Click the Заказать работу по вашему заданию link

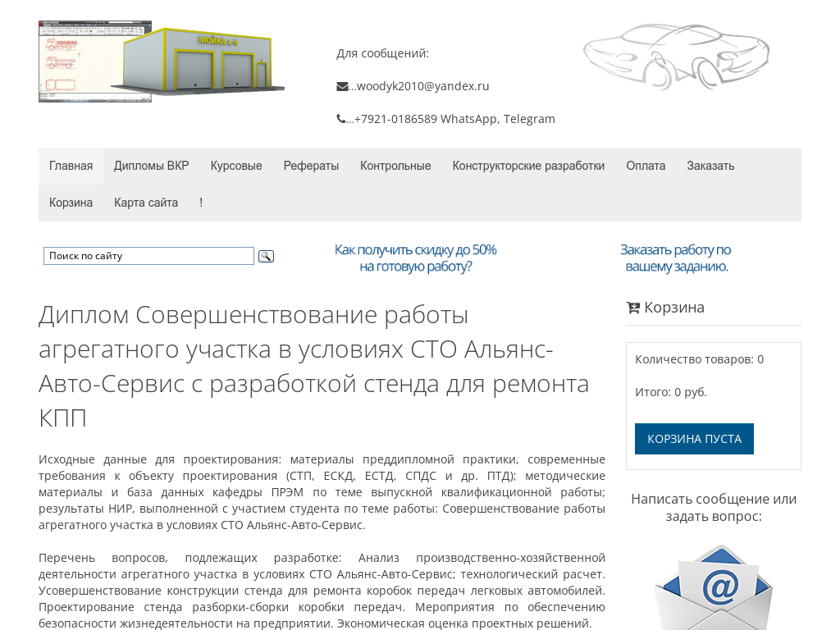(676, 258)
